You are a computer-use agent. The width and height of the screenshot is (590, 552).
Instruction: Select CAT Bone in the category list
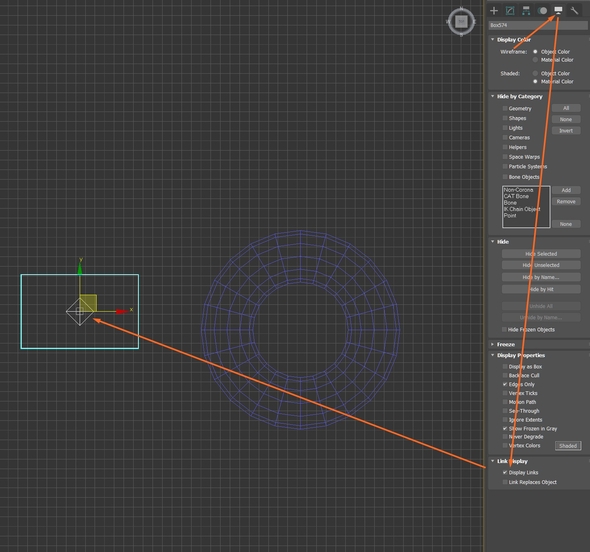pyautogui.click(x=516, y=196)
